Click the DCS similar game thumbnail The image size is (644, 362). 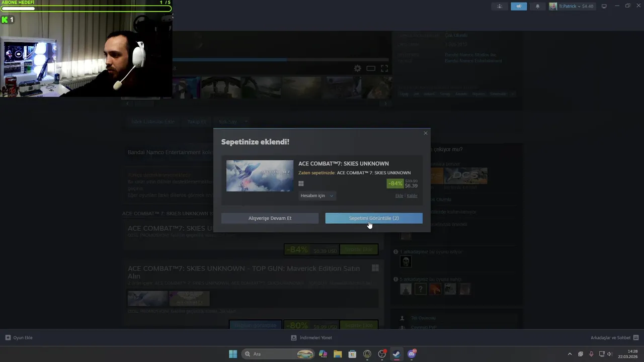click(x=466, y=175)
